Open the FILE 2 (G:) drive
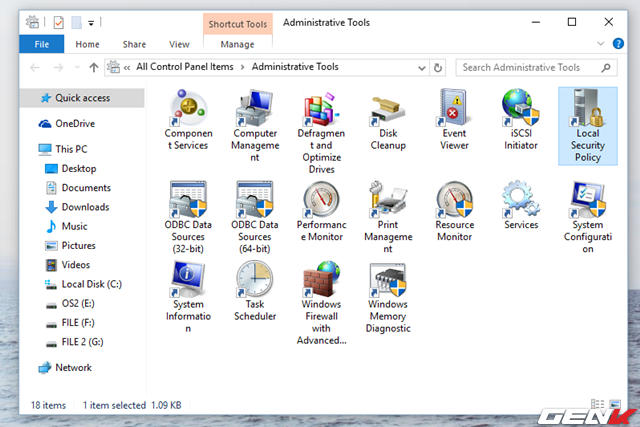This screenshot has height=427, width=640. click(82, 342)
